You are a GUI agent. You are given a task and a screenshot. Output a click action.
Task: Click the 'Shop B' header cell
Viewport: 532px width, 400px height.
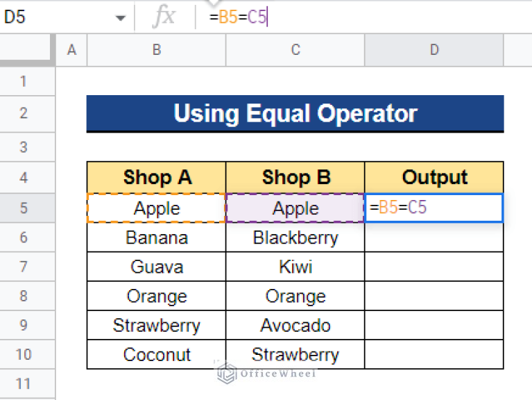pos(295,177)
